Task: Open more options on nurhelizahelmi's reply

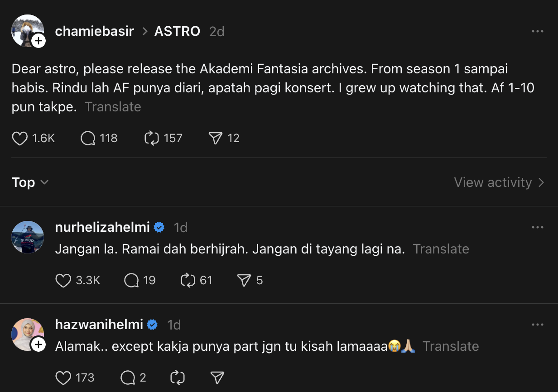Action: pos(537,227)
